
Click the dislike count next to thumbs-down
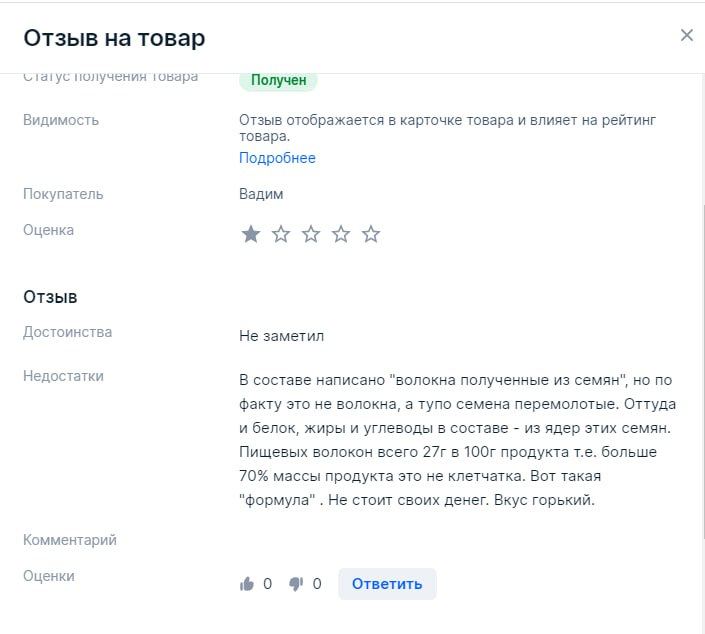tap(317, 584)
